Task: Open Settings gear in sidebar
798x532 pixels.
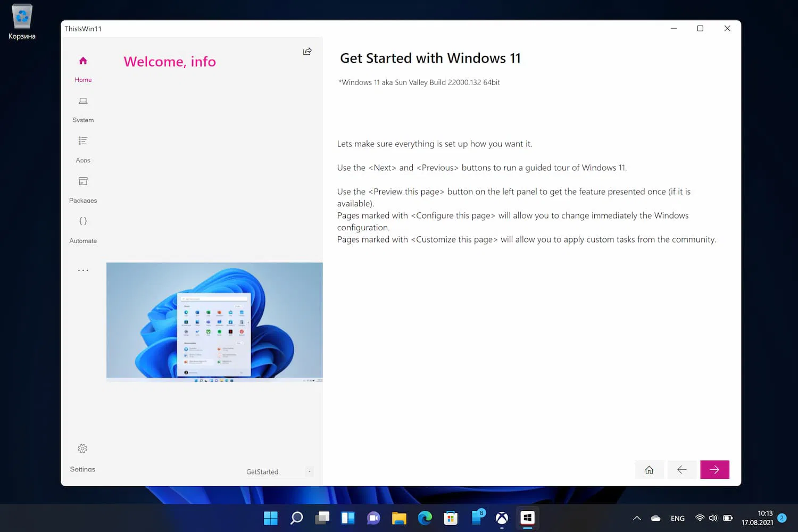Action: click(x=82, y=448)
